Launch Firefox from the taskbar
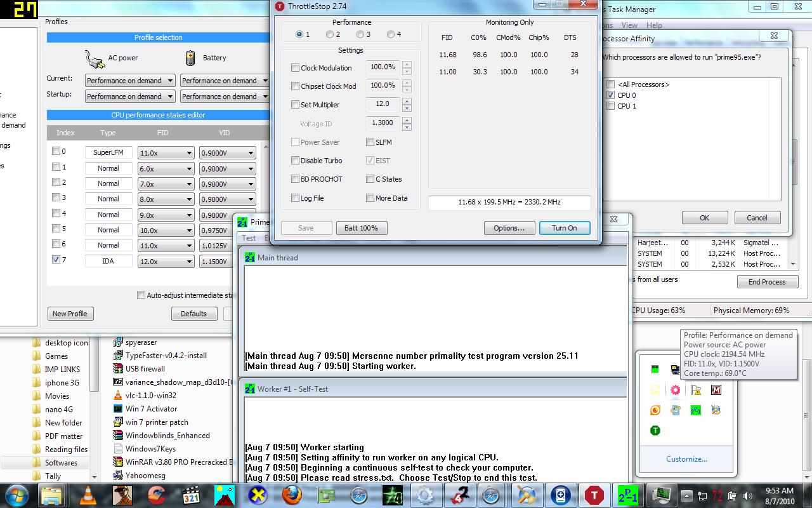 point(292,494)
